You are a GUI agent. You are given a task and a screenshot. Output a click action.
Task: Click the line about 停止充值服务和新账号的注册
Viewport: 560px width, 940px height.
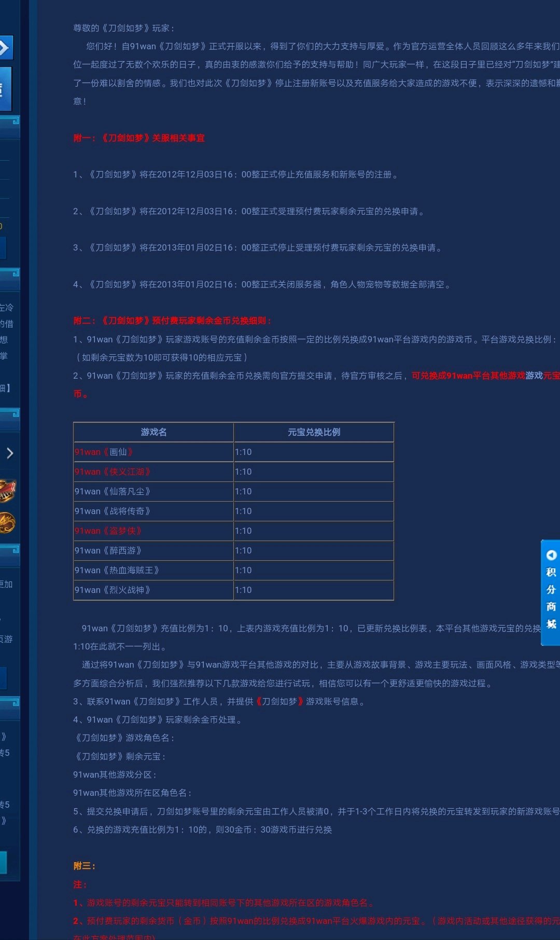tap(236, 175)
